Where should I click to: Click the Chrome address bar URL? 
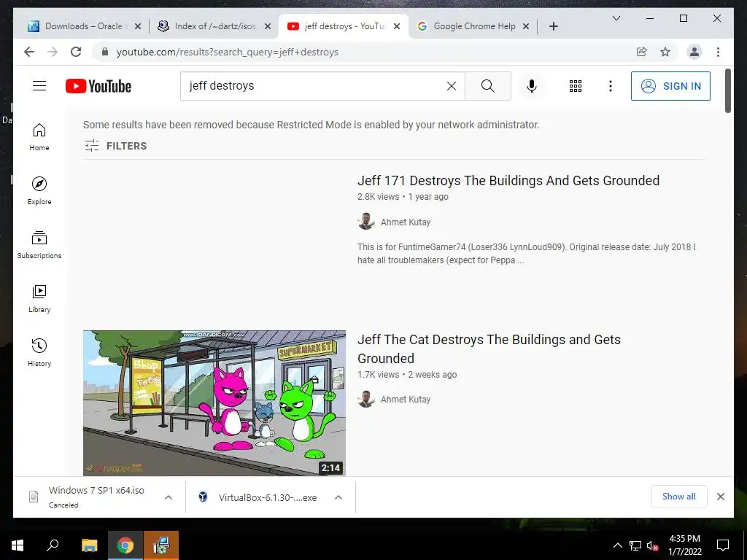pyautogui.click(x=228, y=52)
